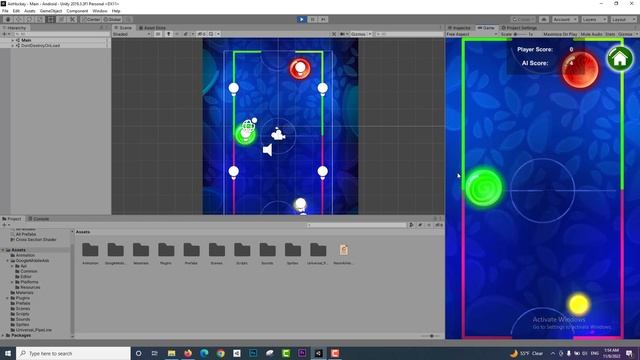Toggle scene lighting bulb icon
Image resolution: width=640 pixels, height=360 pixels.
169,34
